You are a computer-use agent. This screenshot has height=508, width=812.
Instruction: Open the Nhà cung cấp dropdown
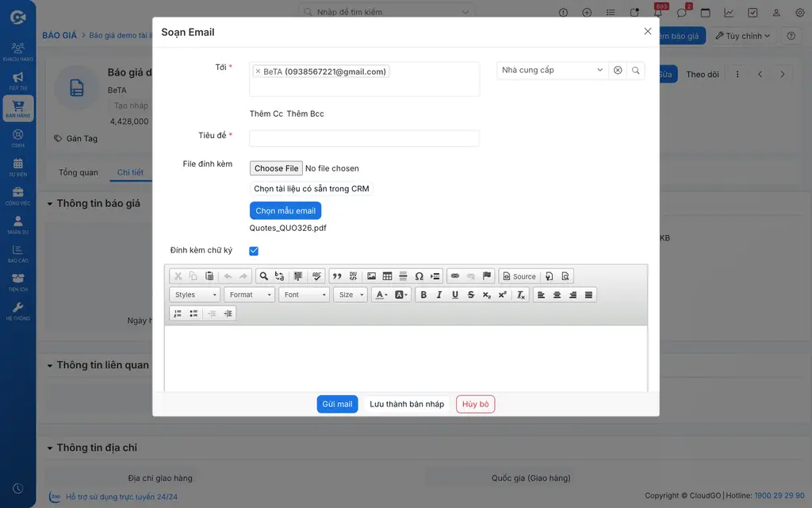point(552,71)
